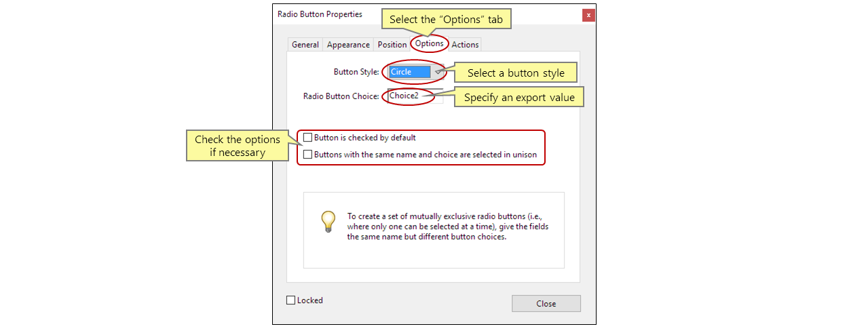This screenshot has width=868, height=333.
Task: Switch to the General tab
Action: (x=305, y=45)
